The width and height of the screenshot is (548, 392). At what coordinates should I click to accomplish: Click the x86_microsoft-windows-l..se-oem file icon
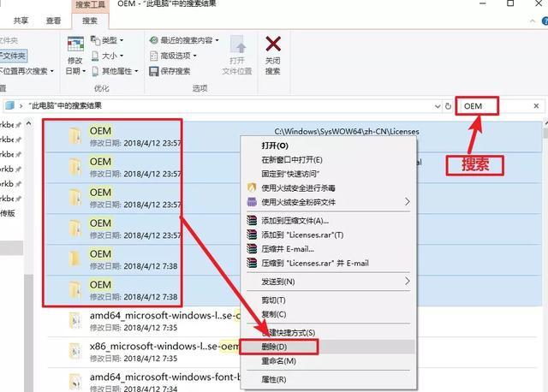[x=74, y=351]
